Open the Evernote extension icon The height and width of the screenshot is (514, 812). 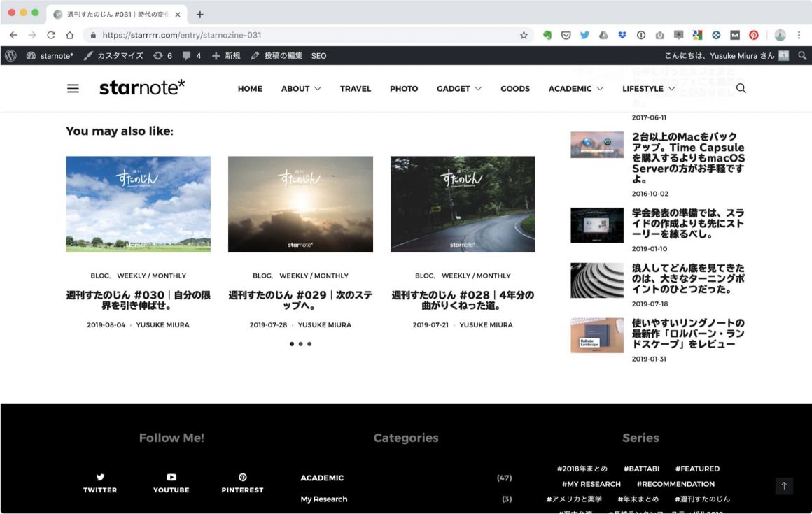coord(547,35)
